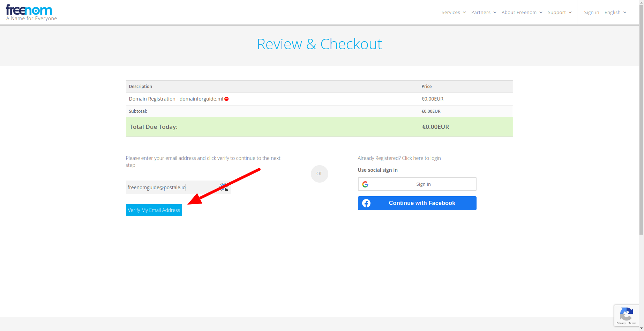644x331 pixels.
Task: Open the Services dropdown menu
Action: [454, 12]
